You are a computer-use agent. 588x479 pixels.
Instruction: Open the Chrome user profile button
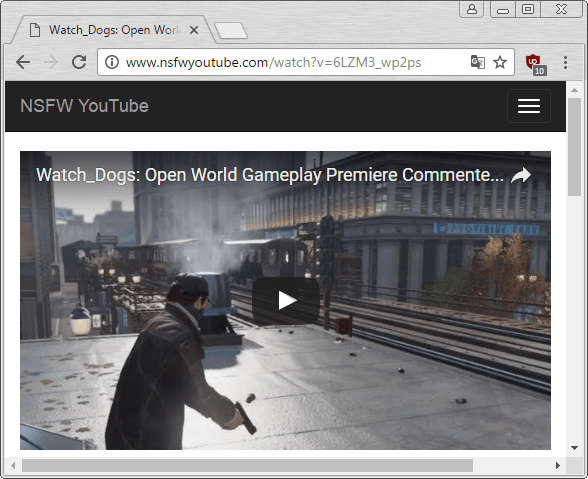coord(472,9)
